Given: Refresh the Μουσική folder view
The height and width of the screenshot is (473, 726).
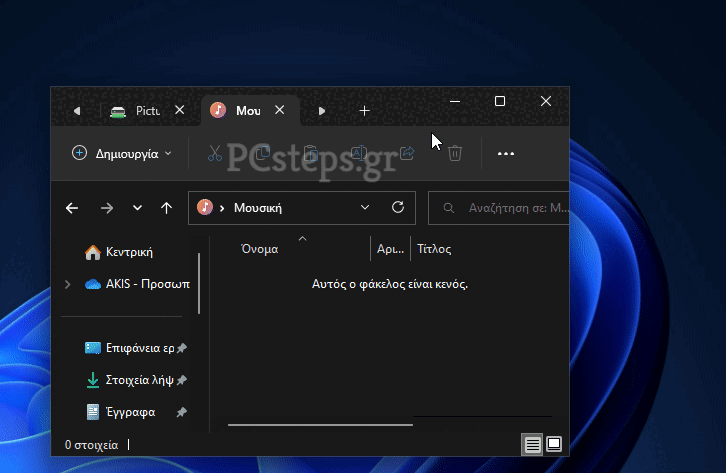Looking at the screenshot, I should (x=398, y=207).
